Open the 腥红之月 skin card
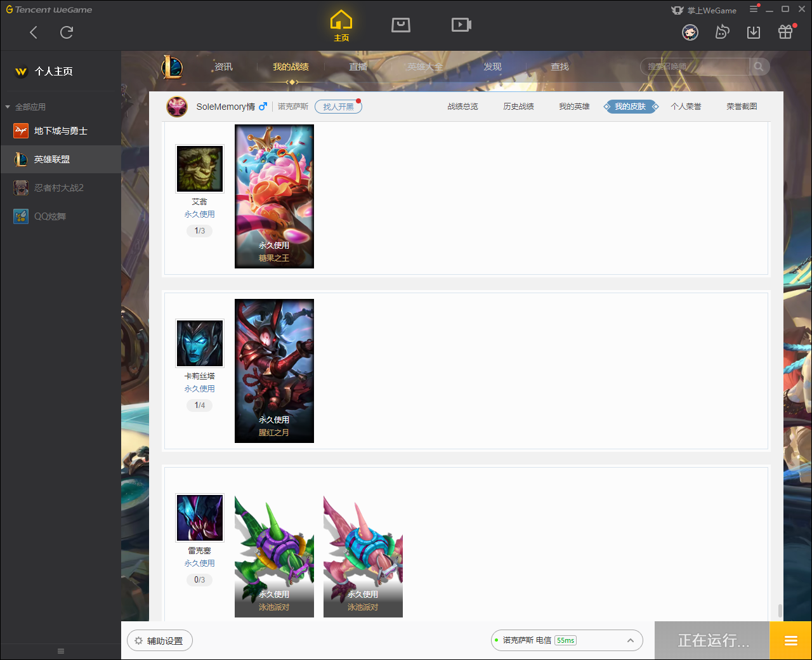 click(274, 371)
